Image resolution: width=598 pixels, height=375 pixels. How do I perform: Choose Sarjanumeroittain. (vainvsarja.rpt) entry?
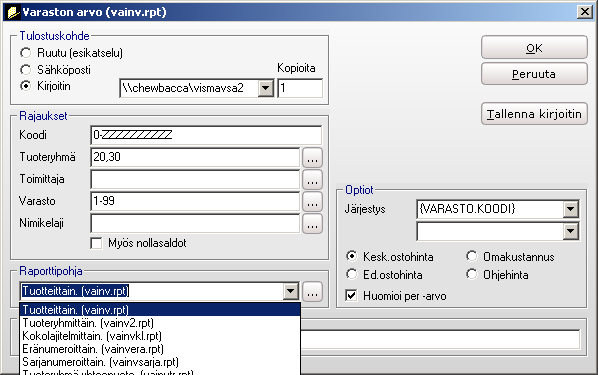[160, 362]
